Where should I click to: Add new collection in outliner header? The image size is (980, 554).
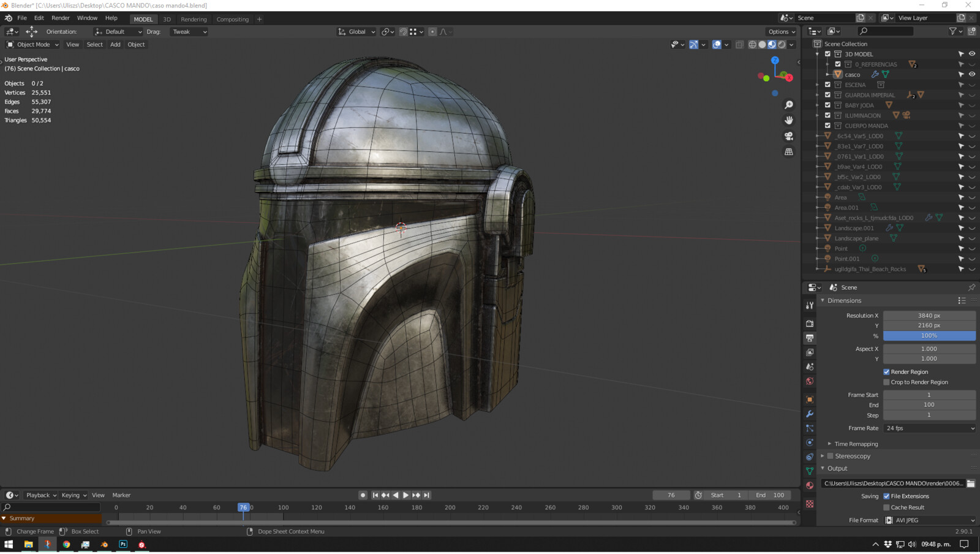971,31
